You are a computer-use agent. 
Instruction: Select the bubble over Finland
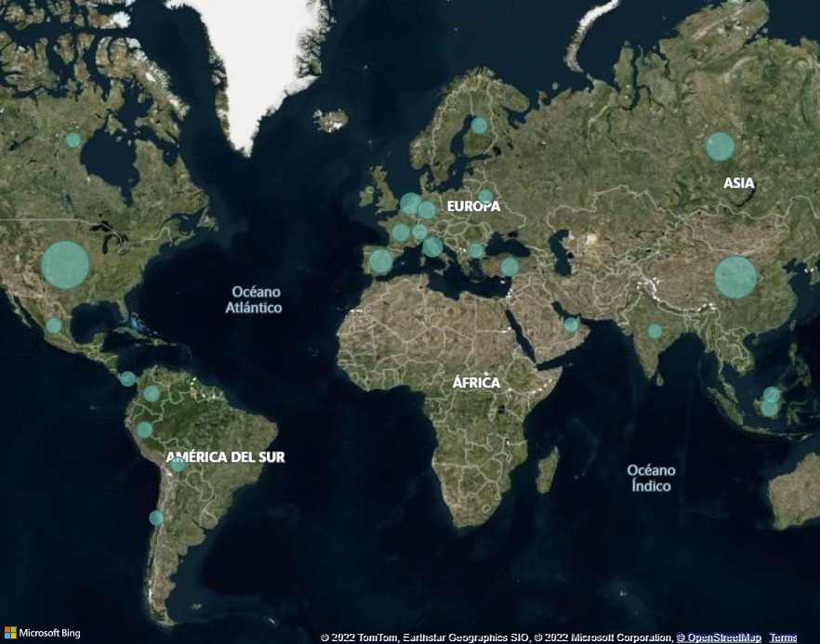coord(479,125)
